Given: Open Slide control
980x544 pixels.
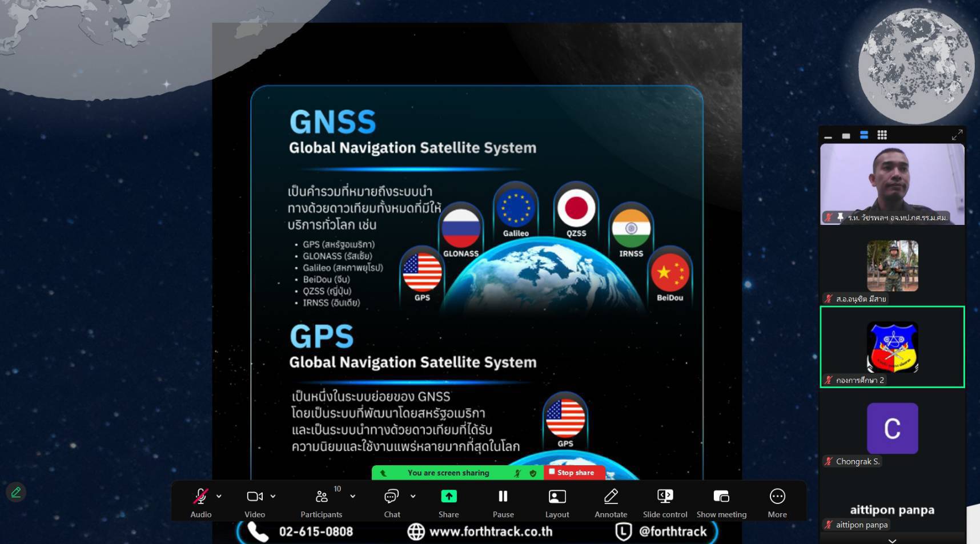Looking at the screenshot, I should click(x=665, y=497).
